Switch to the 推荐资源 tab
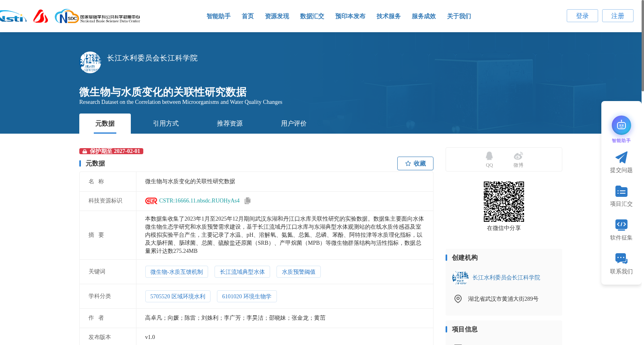 pyautogui.click(x=230, y=124)
